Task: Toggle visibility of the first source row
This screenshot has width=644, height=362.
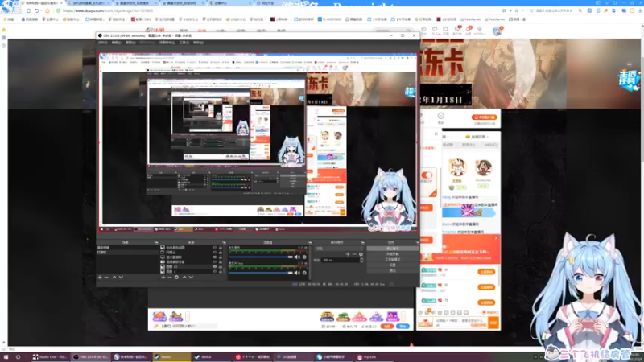Action: [214, 248]
